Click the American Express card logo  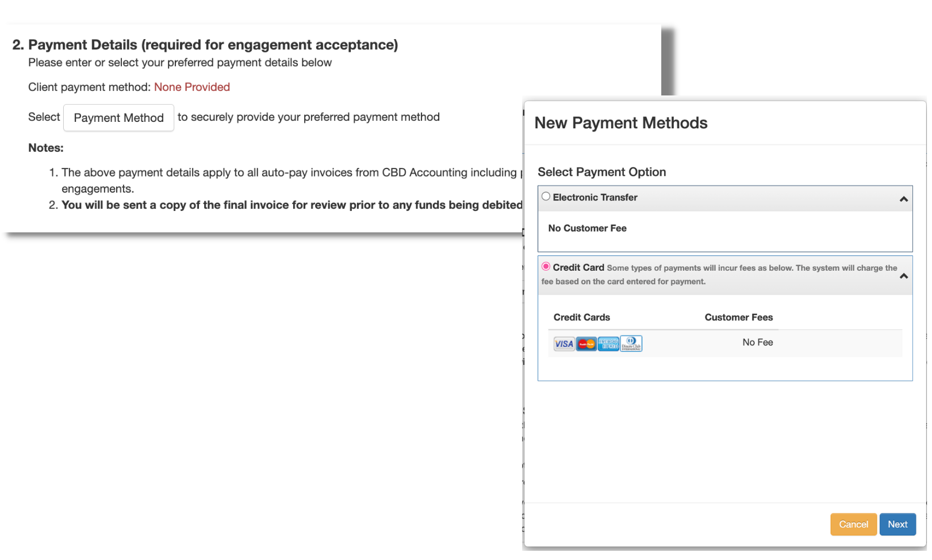point(608,344)
